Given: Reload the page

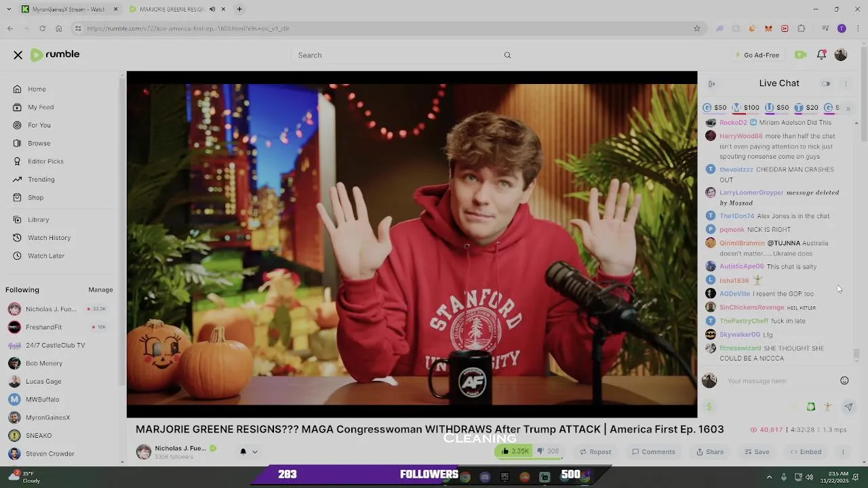Looking at the screenshot, I should click(x=42, y=28).
